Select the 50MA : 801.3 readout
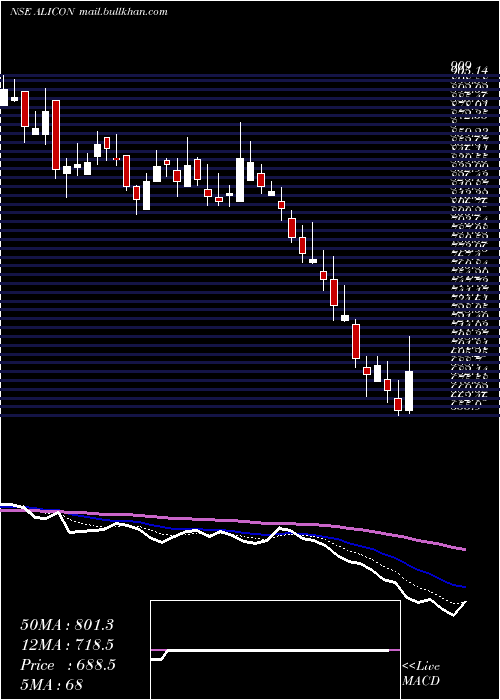This screenshot has width=500, height=700. click(x=67, y=625)
